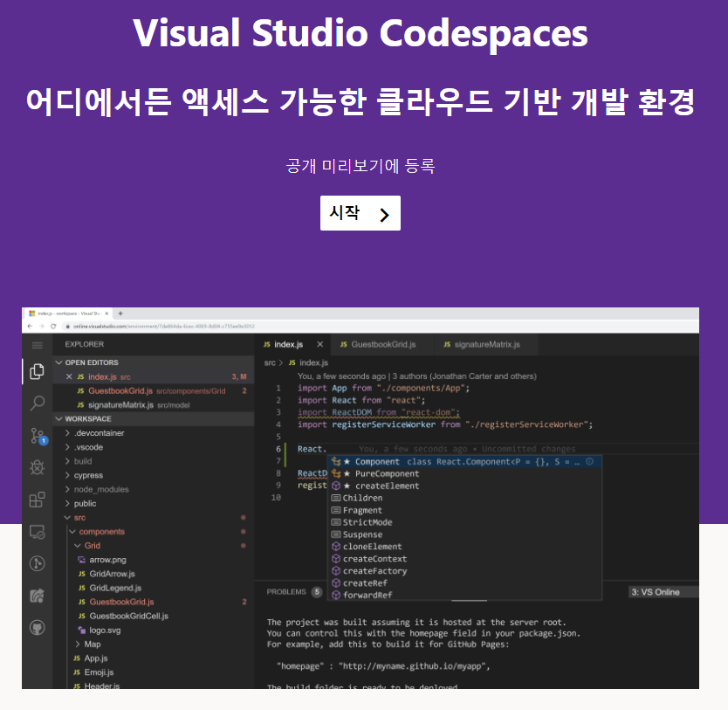This screenshot has width=728, height=710.
Task: Choose cloneElement from the autocomplete list
Action: (464, 547)
